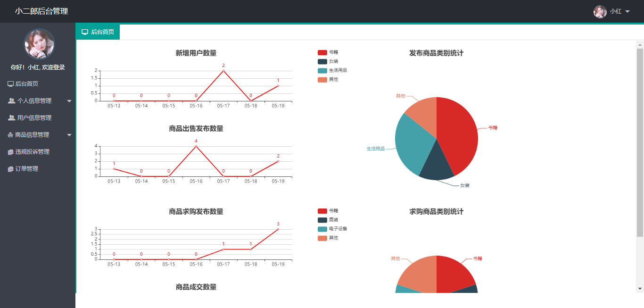644x308 pixels.
Task: Click the icon beside 订单管理
Action: point(10,169)
